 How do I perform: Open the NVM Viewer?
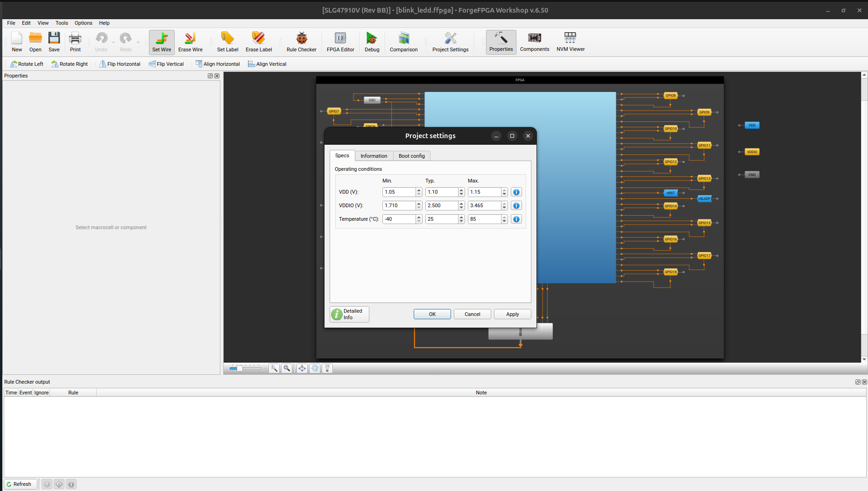click(x=570, y=42)
